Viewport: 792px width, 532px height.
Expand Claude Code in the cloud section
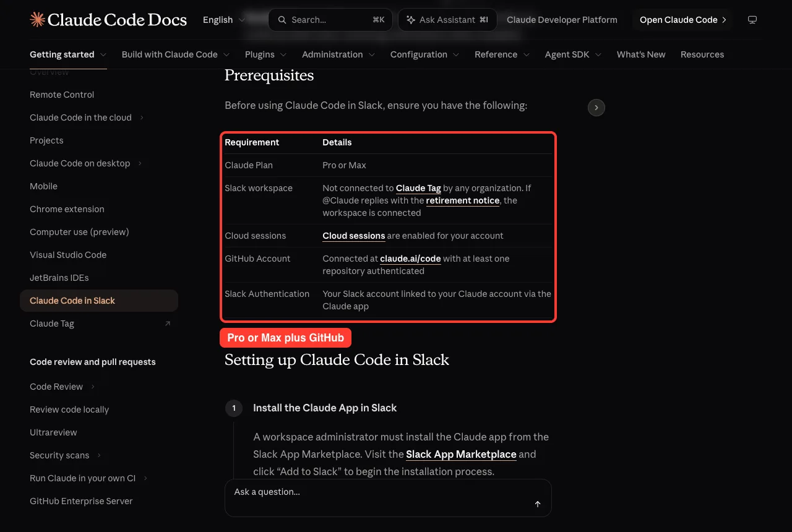coord(142,118)
